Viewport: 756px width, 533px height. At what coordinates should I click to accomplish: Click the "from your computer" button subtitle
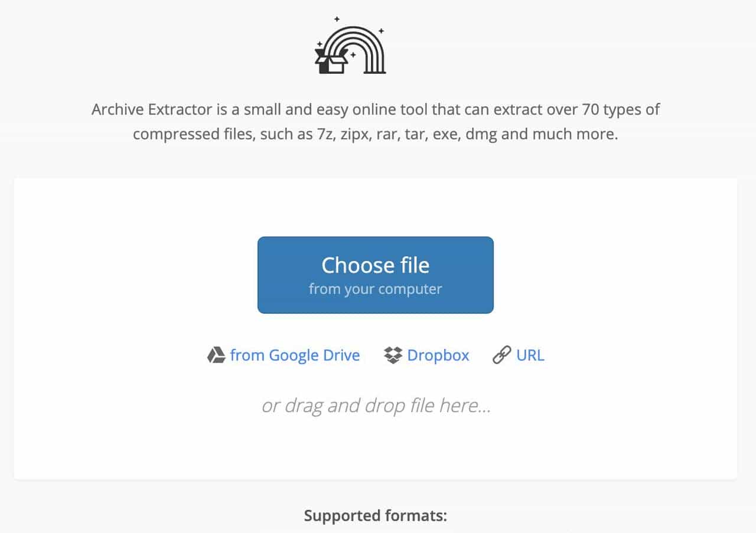click(x=375, y=290)
